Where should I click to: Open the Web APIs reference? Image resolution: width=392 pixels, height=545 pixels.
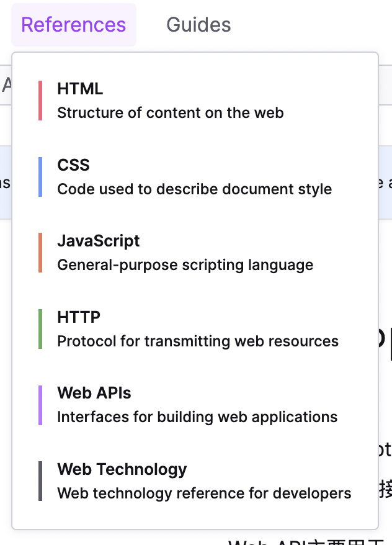[94, 393]
